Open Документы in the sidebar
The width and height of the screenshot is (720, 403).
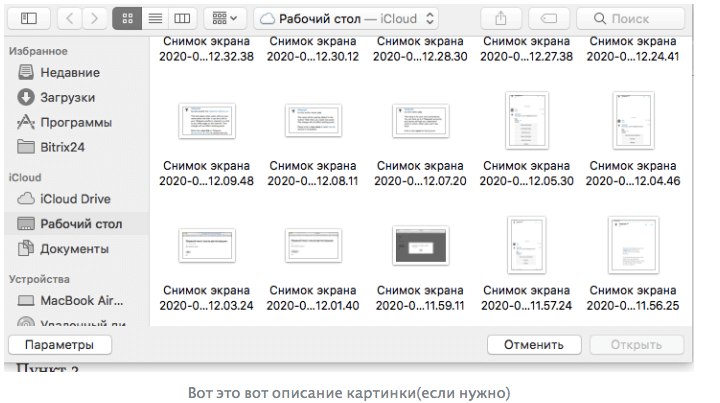(76, 248)
